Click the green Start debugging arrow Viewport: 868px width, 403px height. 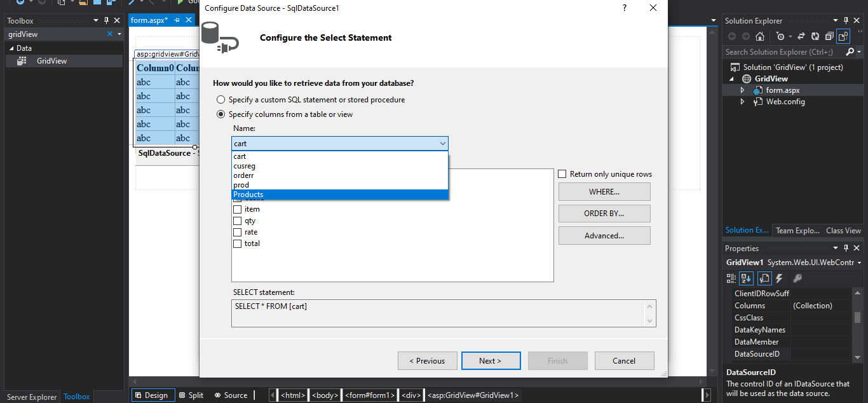[x=180, y=2]
